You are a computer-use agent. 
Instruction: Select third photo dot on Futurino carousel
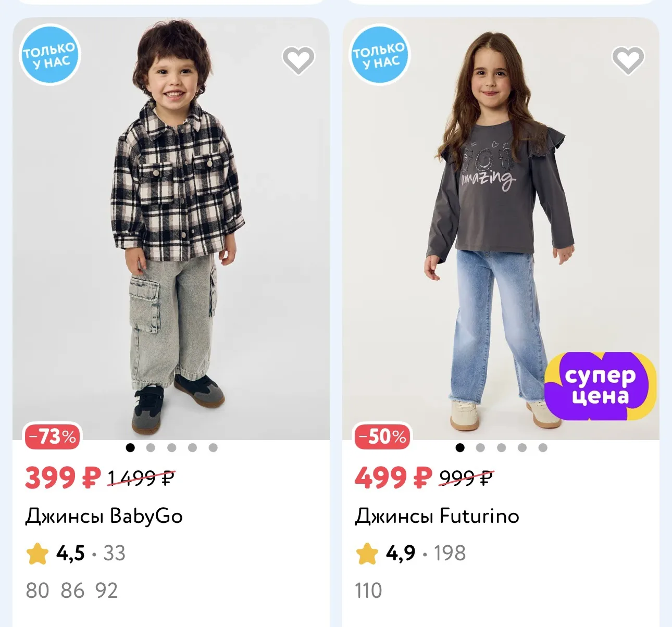[501, 447]
